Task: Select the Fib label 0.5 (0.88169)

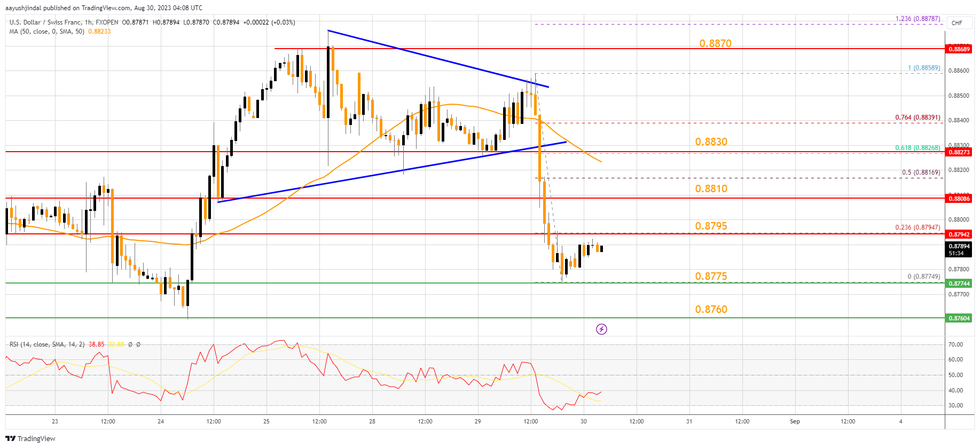Action: click(x=921, y=172)
